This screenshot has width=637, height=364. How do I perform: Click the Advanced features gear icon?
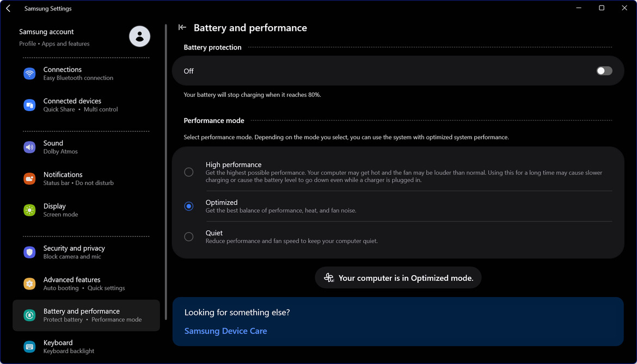pyautogui.click(x=29, y=283)
